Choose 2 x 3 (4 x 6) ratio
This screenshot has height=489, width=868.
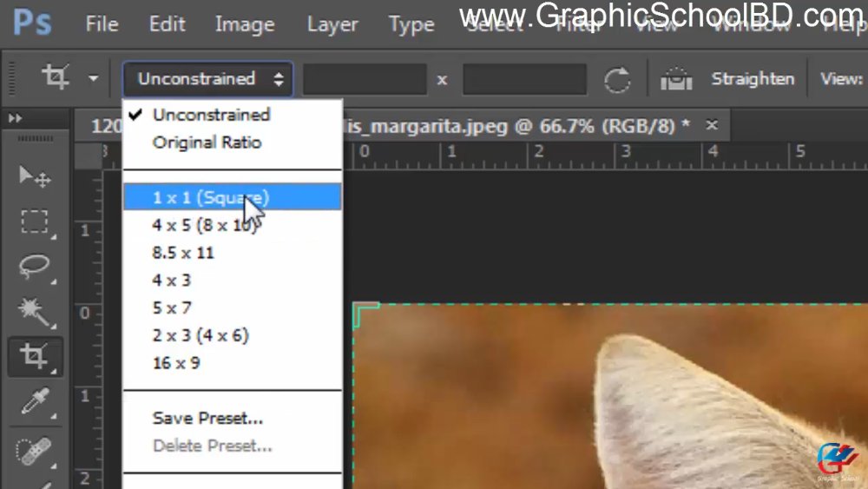pos(232,335)
